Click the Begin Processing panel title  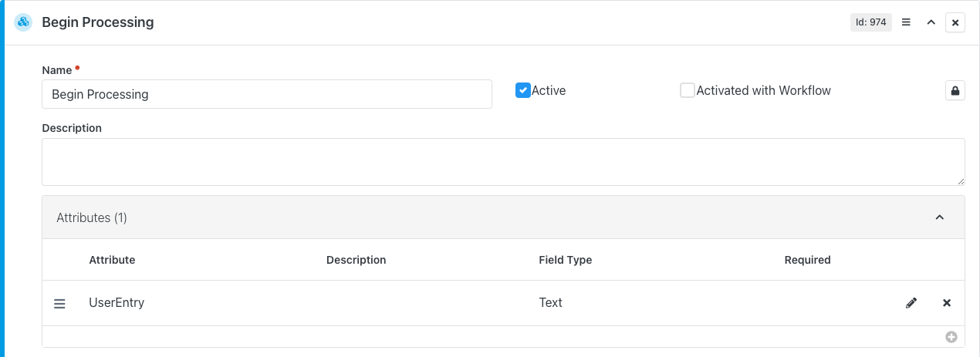[98, 22]
